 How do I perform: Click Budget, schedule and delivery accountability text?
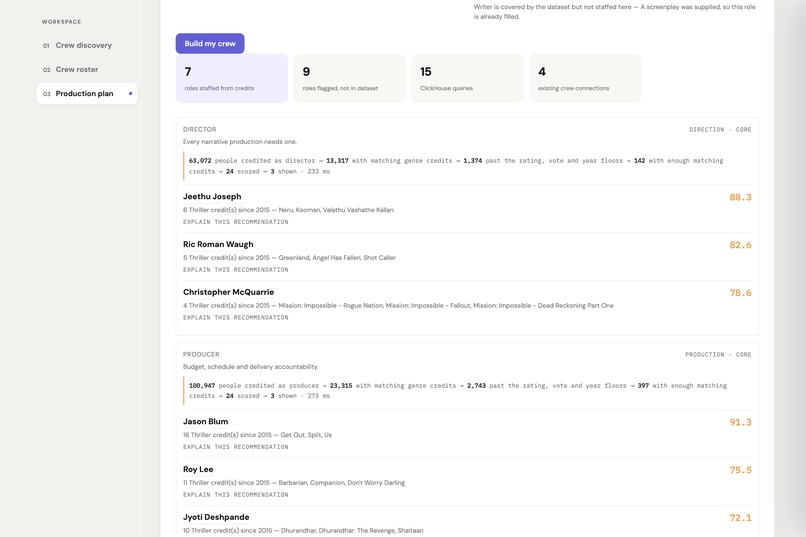click(250, 367)
